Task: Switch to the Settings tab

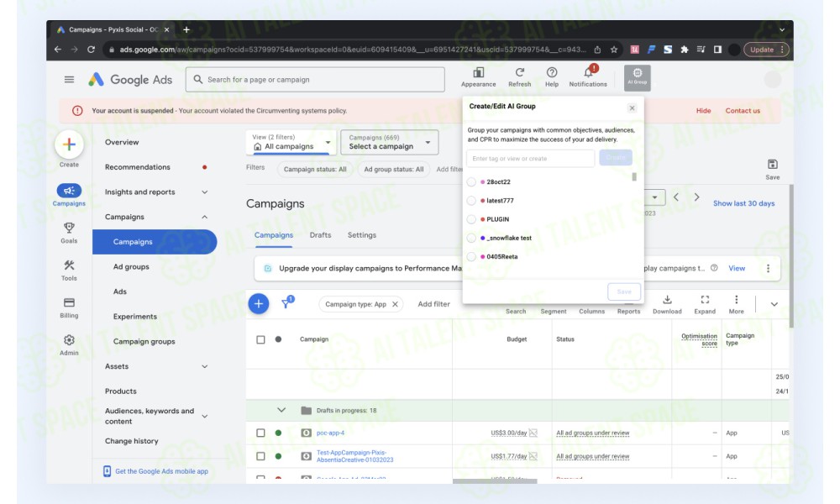Action: coord(361,235)
